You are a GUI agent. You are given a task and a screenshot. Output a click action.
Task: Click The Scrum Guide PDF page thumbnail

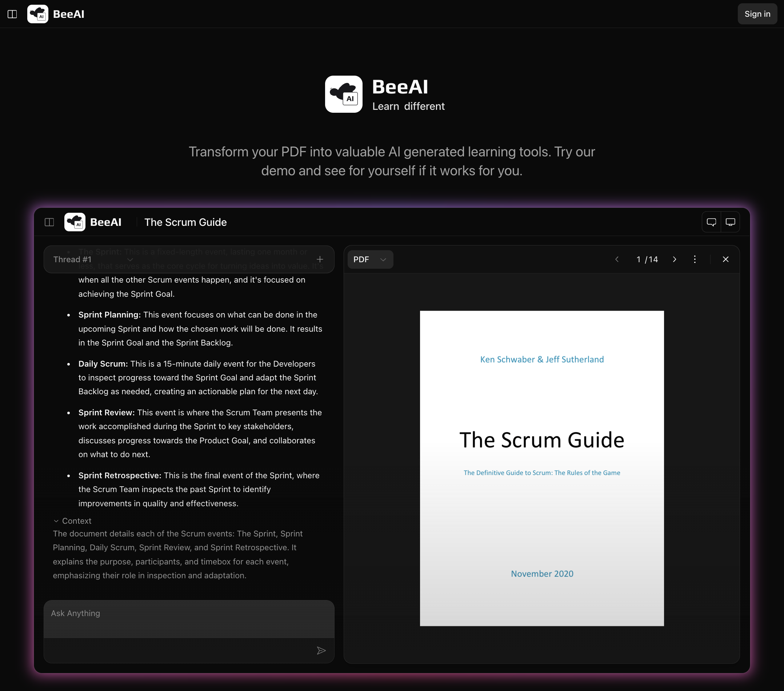coord(541,468)
